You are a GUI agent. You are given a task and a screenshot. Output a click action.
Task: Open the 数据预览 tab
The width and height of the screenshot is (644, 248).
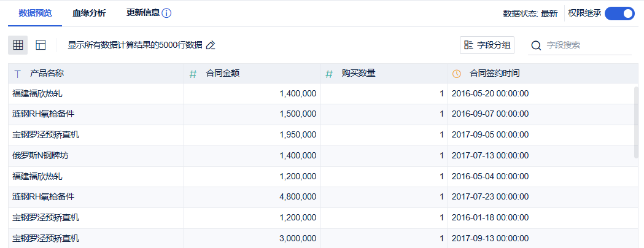(35, 13)
